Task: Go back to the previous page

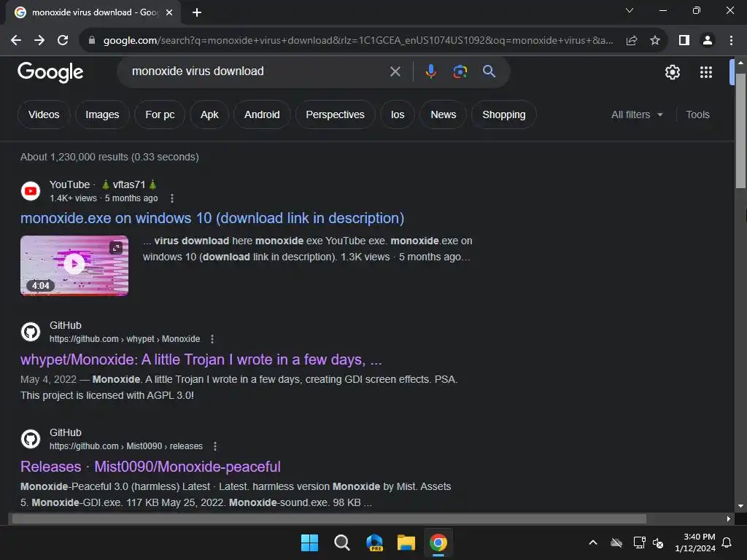Action: click(16, 40)
